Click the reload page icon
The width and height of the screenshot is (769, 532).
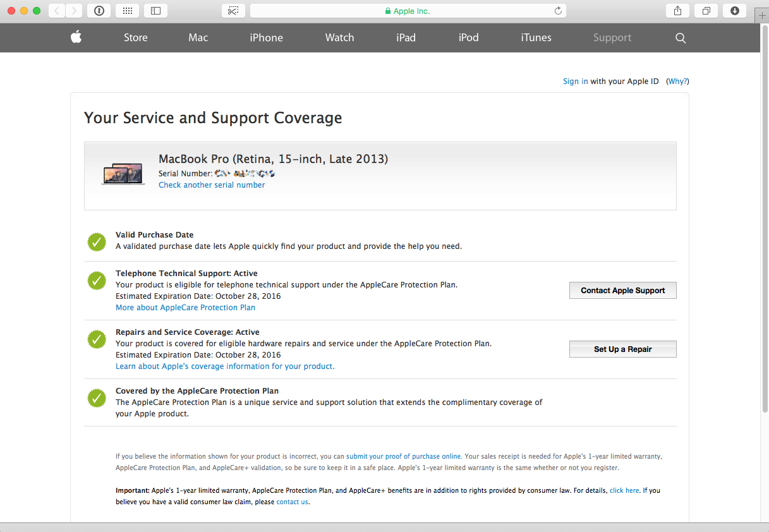tap(558, 11)
